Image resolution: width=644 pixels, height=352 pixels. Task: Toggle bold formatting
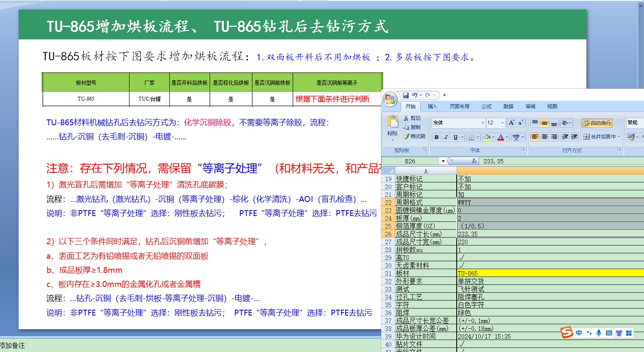436,137
